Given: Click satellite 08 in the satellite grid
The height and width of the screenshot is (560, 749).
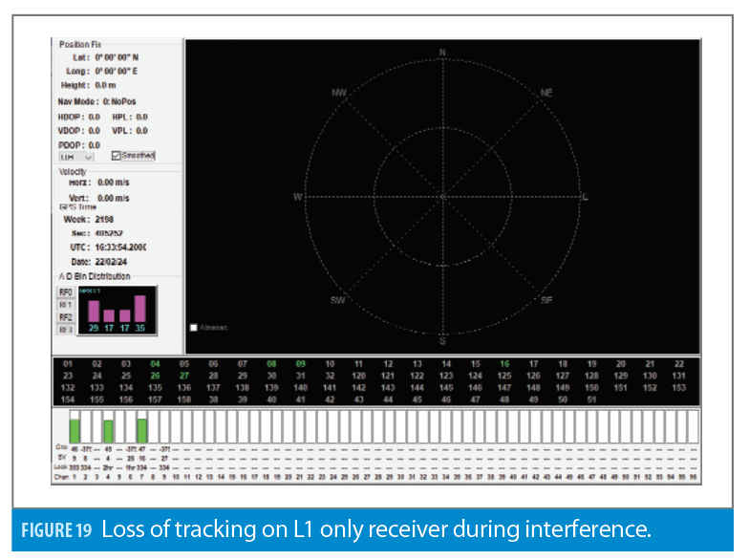Looking at the screenshot, I should (x=271, y=364).
